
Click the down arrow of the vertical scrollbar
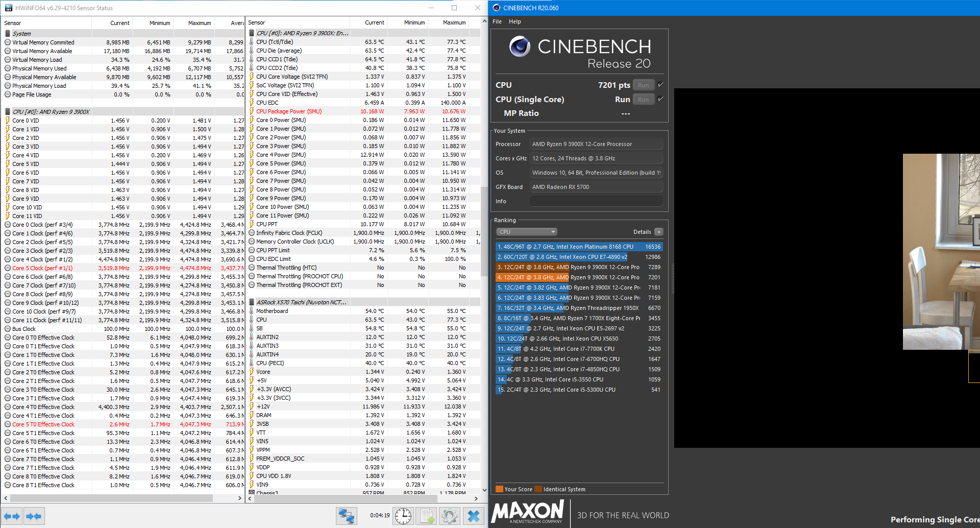[484, 491]
